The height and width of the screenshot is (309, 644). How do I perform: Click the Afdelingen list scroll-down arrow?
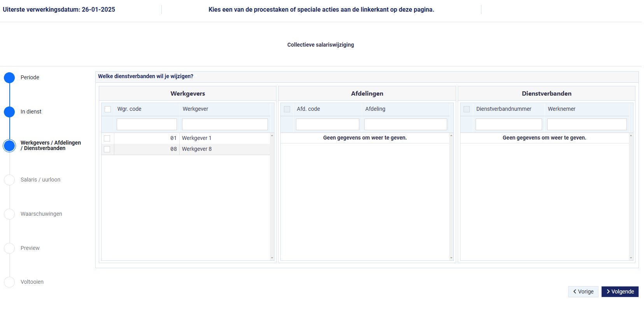[451, 258]
